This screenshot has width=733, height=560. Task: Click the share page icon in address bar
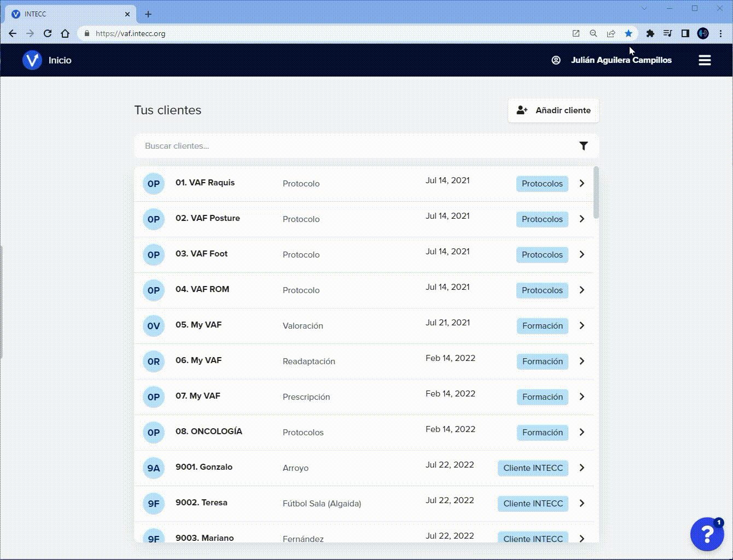[611, 33]
